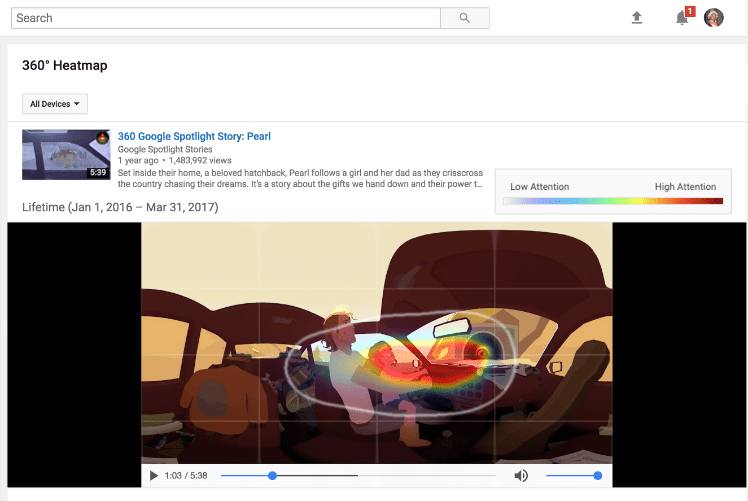Click the volume slider handle
This screenshot has width=748, height=501.
(x=598, y=476)
